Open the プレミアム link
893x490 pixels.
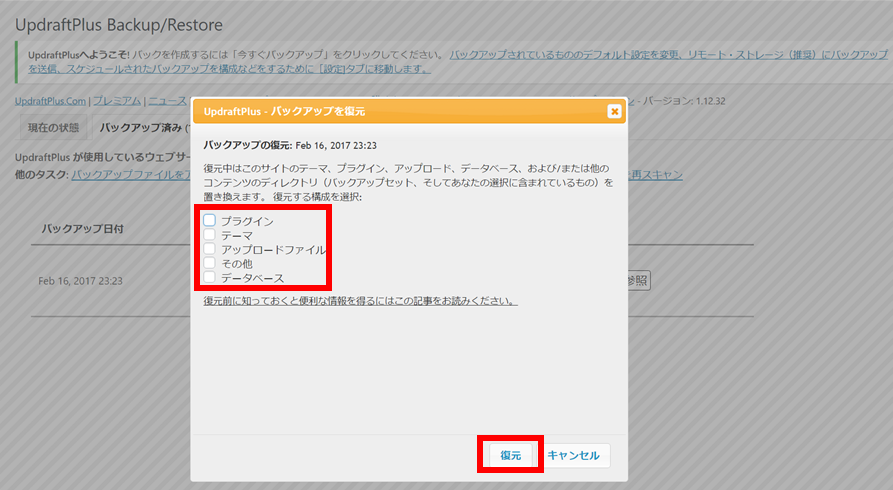point(117,101)
